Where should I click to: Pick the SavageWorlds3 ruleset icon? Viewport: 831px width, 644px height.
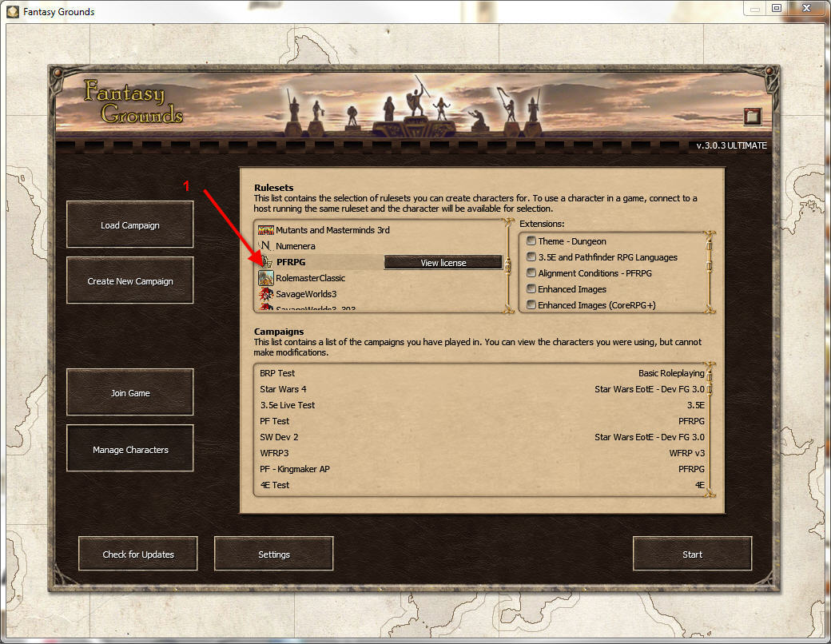tap(265, 294)
